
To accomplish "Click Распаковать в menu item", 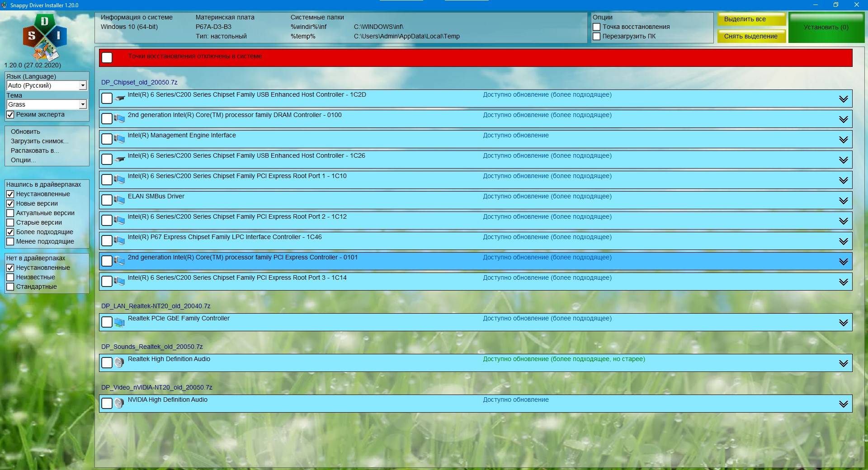I will click(35, 150).
